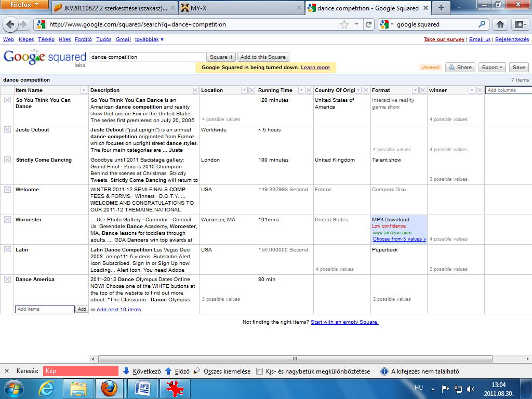The width and height of the screenshot is (532, 399).
Task: Open a new browser tab
Action: point(441,8)
